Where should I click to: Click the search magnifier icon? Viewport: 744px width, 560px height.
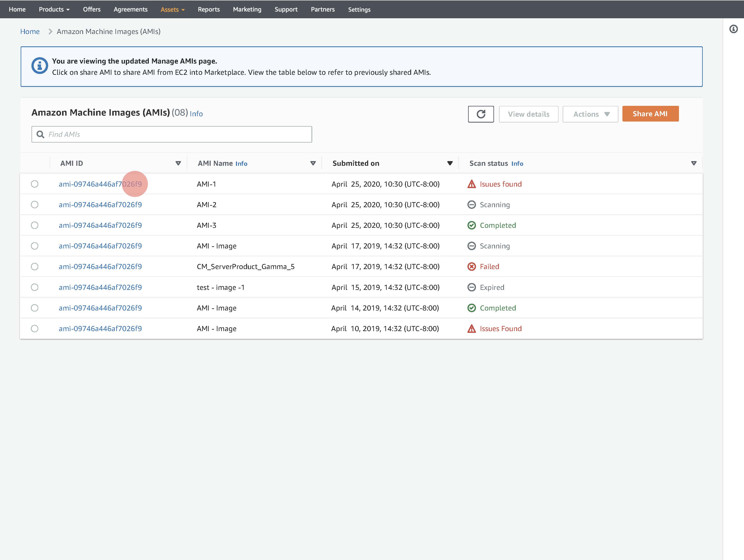(40, 134)
